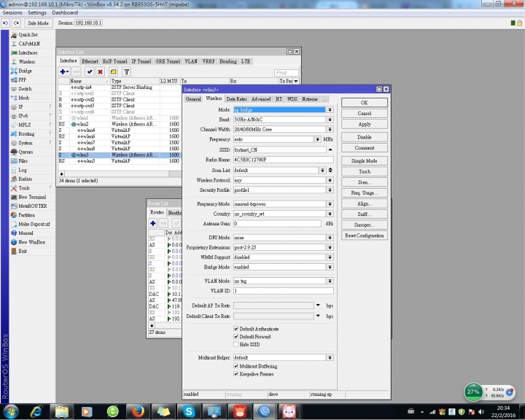Click the red X disable icon in Interface List
The height and width of the screenshot is (420, 525).
coord(100,71)
